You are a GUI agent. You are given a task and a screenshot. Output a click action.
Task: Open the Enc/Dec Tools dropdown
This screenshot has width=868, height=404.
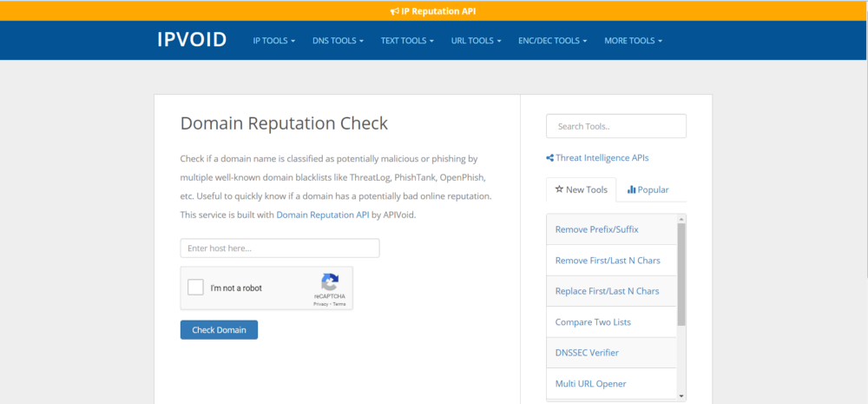[x=552, y=41]
